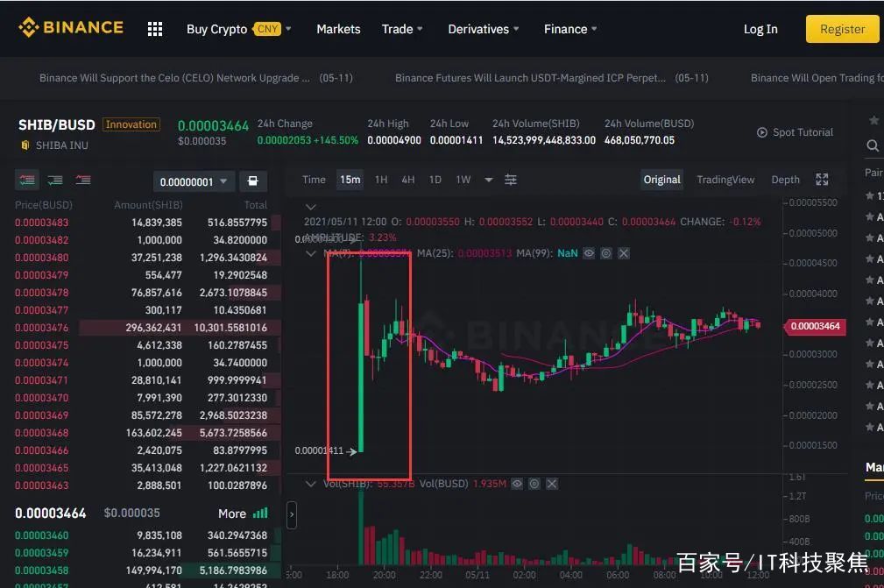Image resolution: width=884 pixels, height=588 pixels.
Task: Show bids-only order book view
Action: 54,180
